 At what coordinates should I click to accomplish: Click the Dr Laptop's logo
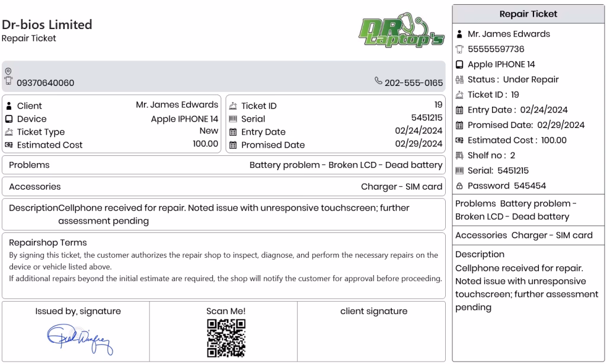pyautogui.click(x=401, y=30)
